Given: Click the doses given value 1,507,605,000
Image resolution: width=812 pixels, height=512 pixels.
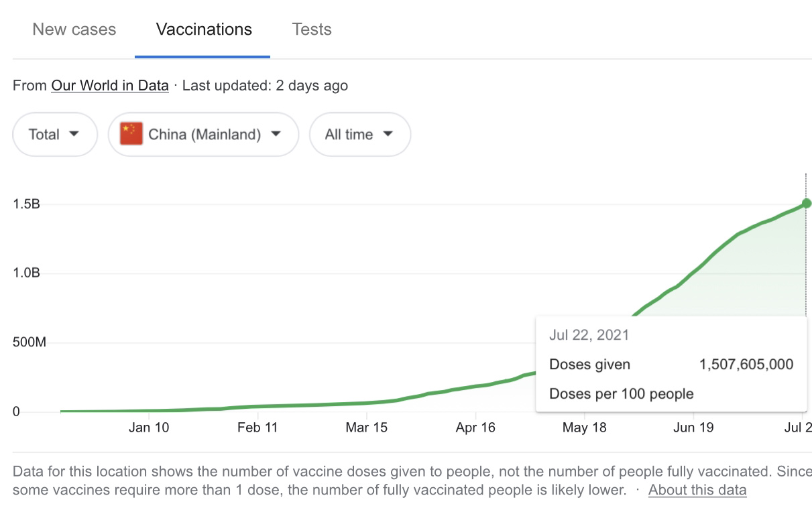Looking at the screenshot, I should click(746, 365).
